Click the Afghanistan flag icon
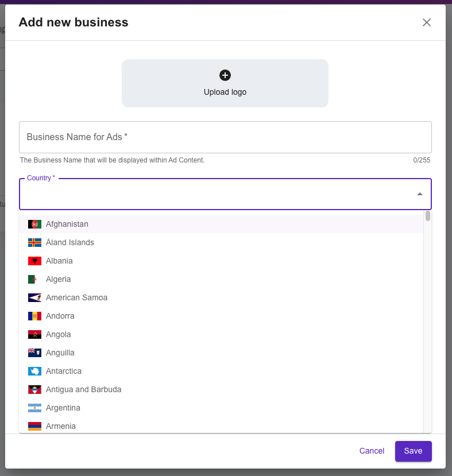452x476 pixels. pyautogui.click(x=34, y=225)
